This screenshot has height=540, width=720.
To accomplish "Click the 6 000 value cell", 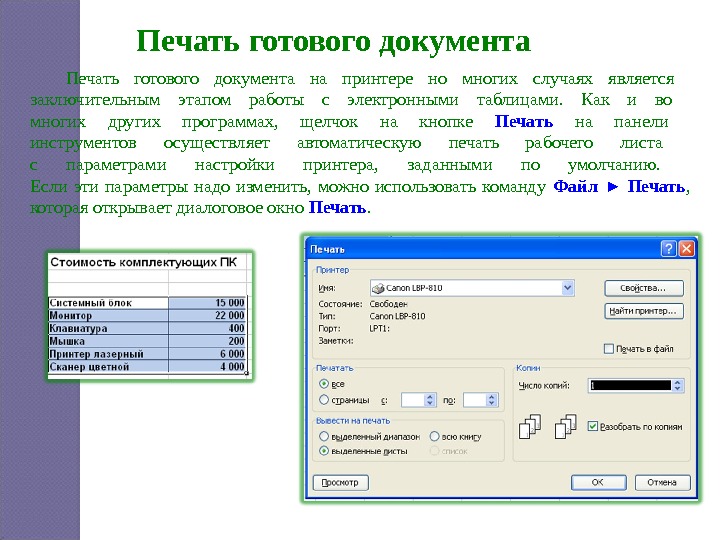I will tap(208, 354).
